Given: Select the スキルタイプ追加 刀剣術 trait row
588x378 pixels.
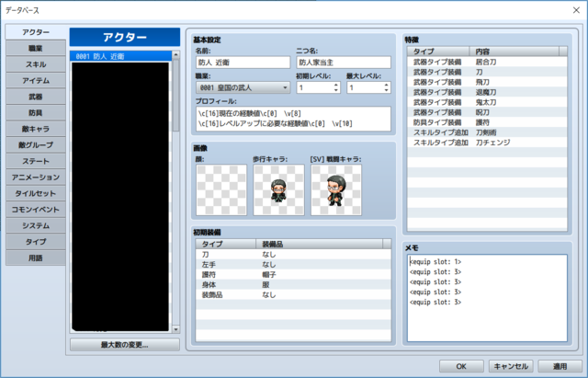Looking at the screenshot, I should (487, 132).
